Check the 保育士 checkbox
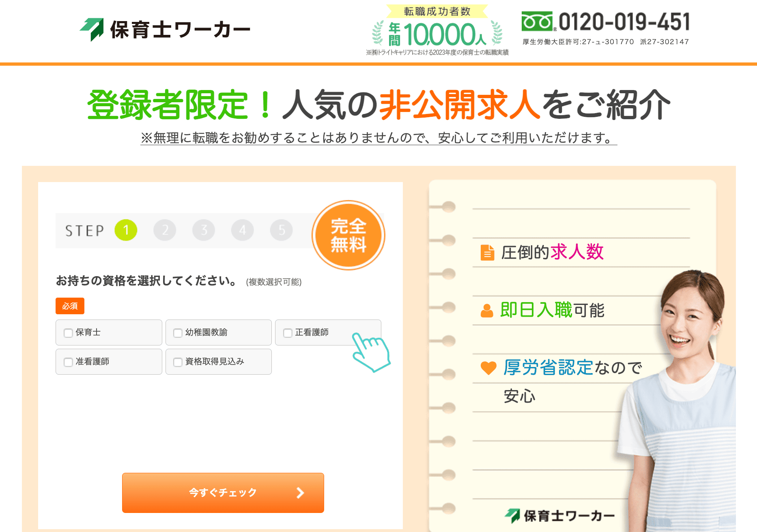757x532 pixels. (68, 333)
